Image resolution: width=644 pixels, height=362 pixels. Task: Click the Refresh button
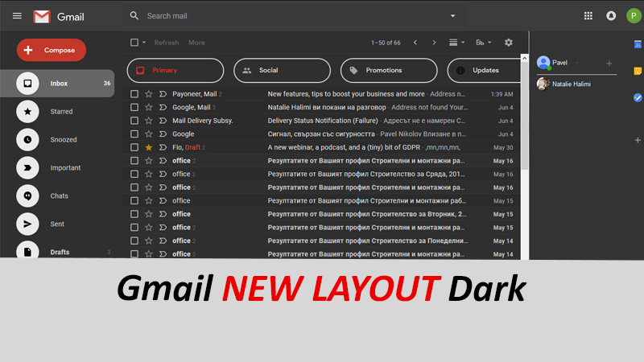(x=167, y=43)
